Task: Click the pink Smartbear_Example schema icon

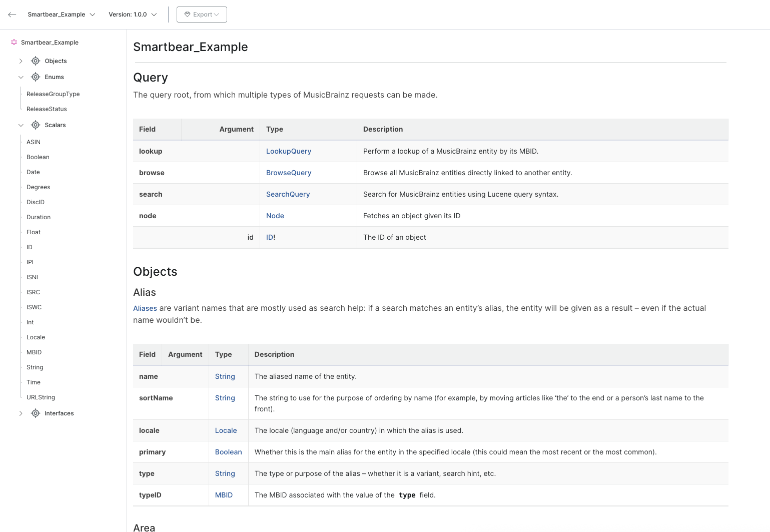Action: pyautogui.click(x=14, y=43)
